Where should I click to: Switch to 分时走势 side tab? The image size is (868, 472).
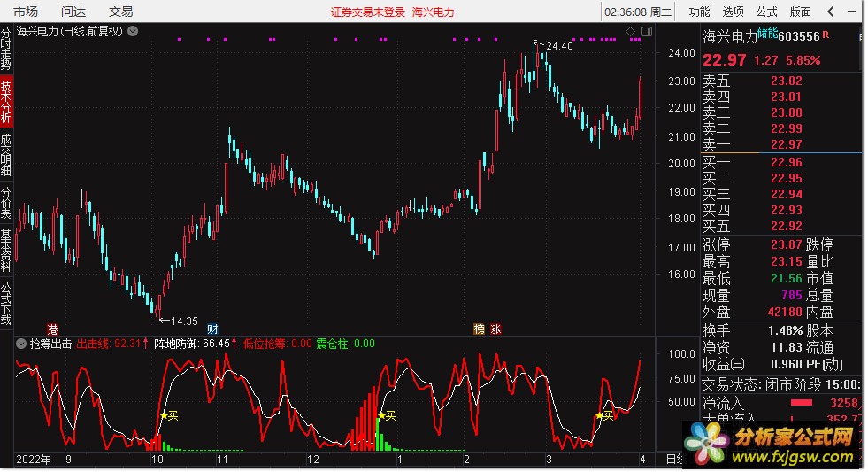pos(6,50)
